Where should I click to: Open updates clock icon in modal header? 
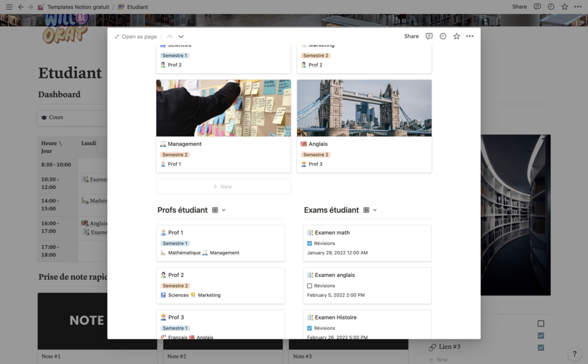(443, 36)
